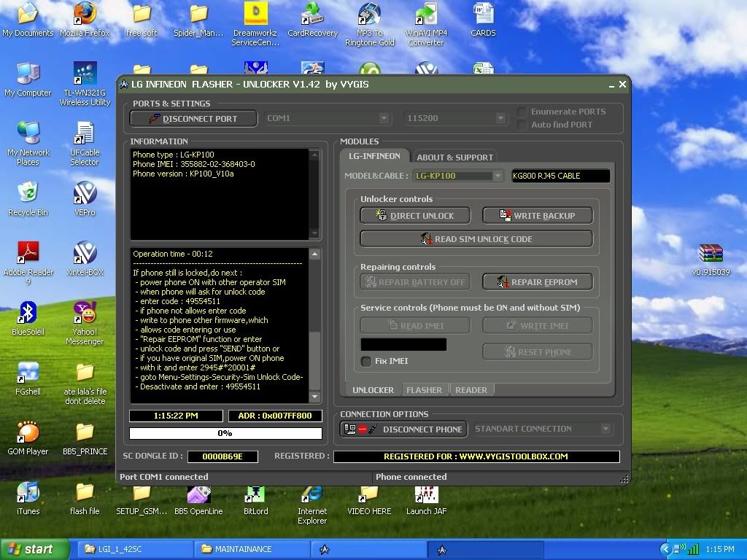
Task: Tick the Enumerate PORTS checkbox
Action: pos(522,112)
